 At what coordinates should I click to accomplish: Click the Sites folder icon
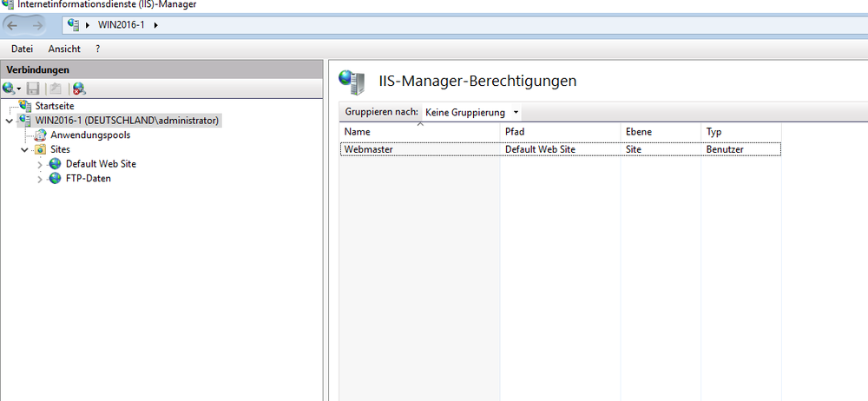pos(40,149)
